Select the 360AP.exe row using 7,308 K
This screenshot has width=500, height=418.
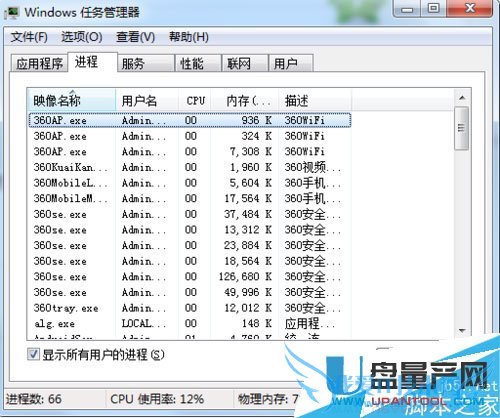click(190, 152)
